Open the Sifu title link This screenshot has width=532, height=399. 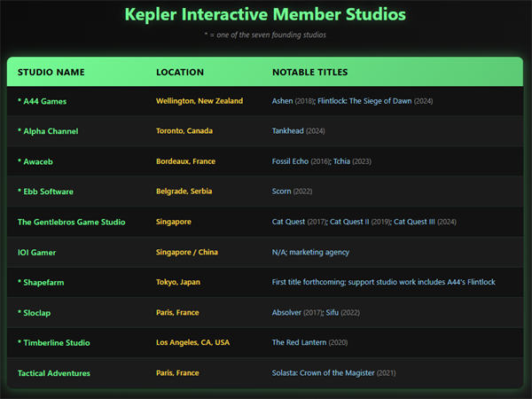pyautogui.click(x=332, y=312)
